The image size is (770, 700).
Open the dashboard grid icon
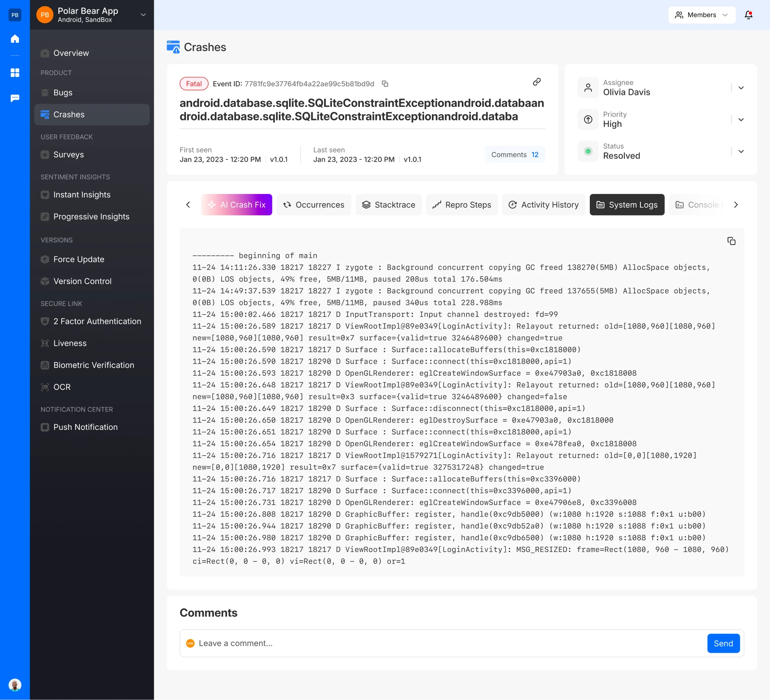click(x=15, y=73)
